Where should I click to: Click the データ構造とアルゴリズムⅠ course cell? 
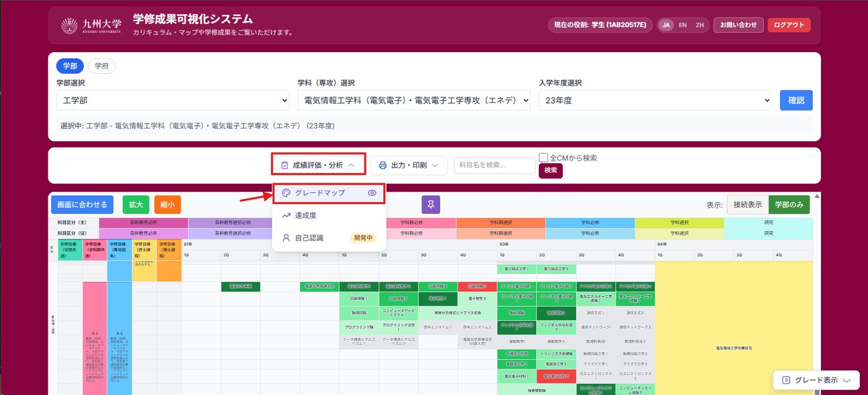coord(358,341)
